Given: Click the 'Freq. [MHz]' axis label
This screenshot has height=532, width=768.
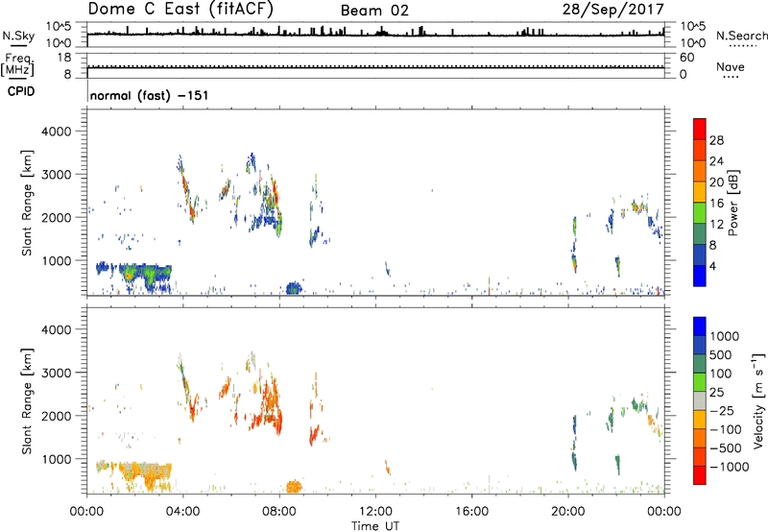Looking at the screenshot, I should 17,65.
